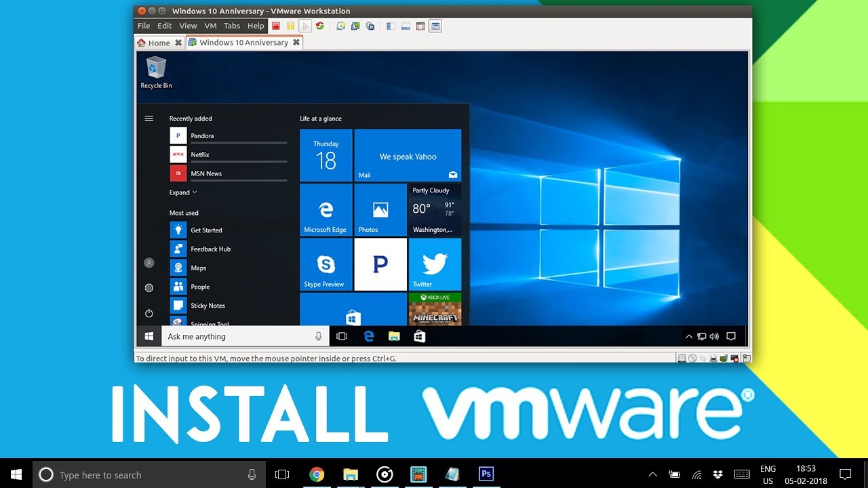Open Pandora from Recently added
The height and width of the screenshot is (488, 868).
click(229, 136)
